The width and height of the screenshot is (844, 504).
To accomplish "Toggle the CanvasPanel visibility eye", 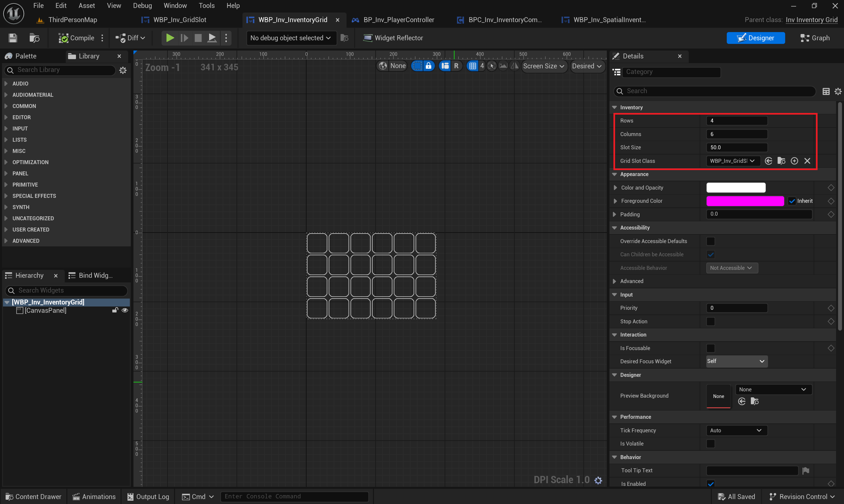I will [125, 310].
